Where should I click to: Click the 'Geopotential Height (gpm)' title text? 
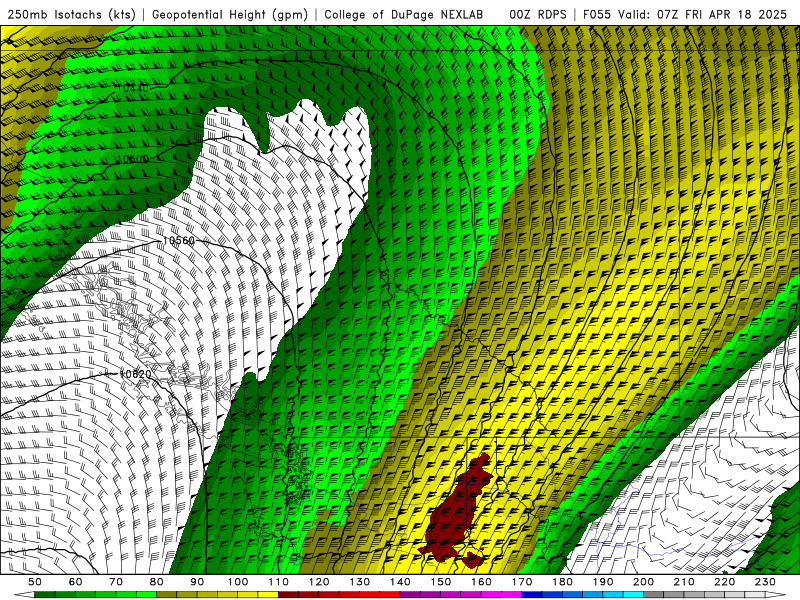tap(230, 14)
